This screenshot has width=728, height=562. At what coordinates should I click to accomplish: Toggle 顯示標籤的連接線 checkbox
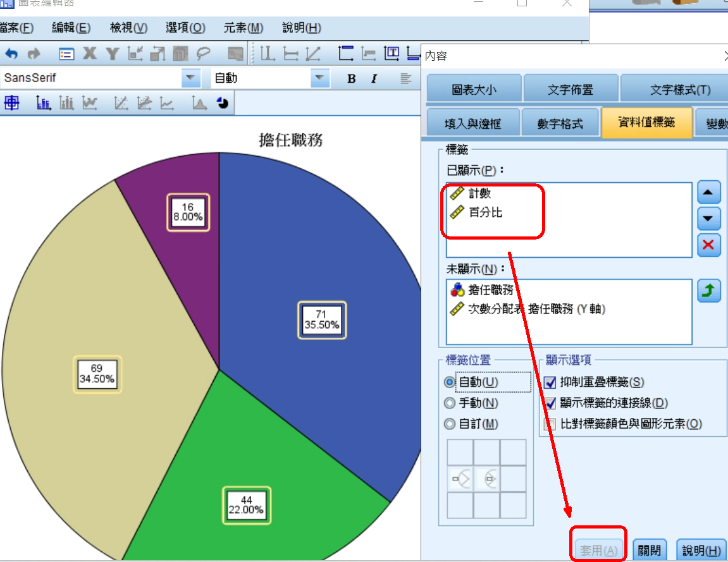(x=550, y=403)
